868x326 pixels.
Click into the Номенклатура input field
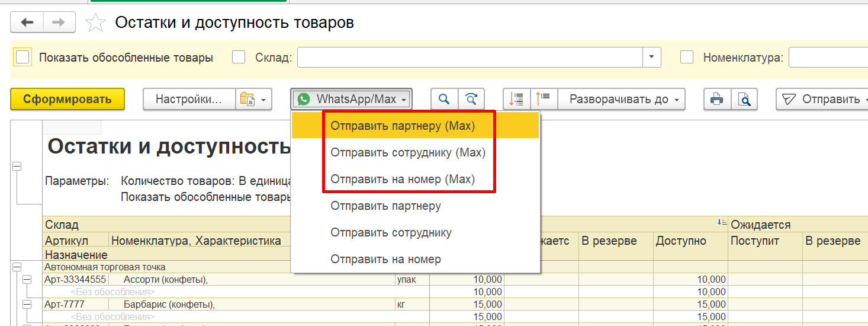coord(828,57)
